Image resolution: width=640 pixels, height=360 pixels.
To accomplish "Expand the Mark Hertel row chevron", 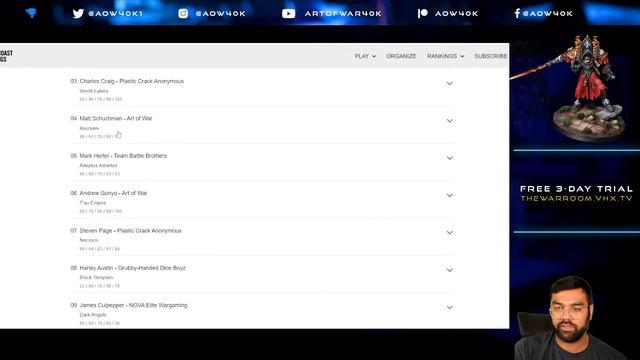I will click(x=449, y=158).
